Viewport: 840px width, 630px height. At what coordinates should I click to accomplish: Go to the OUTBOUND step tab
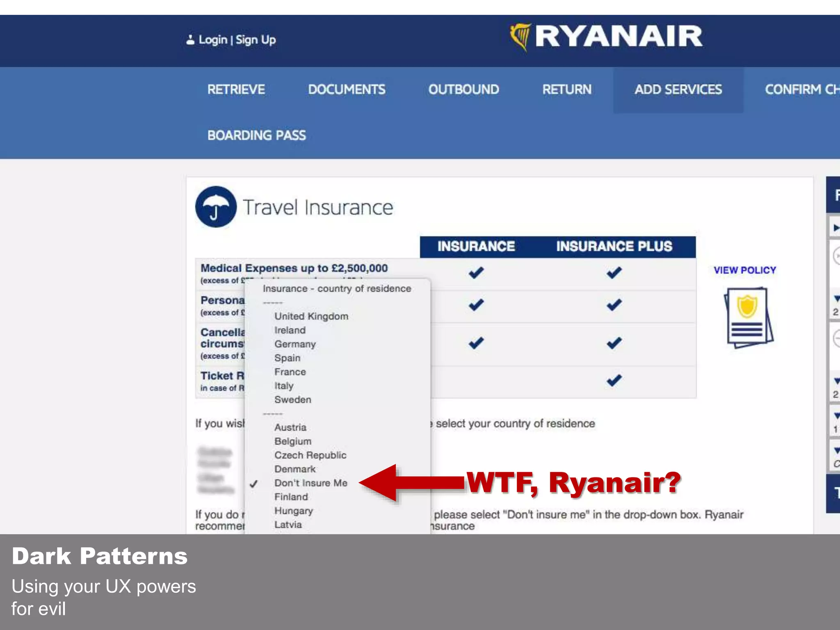(463, 89)
